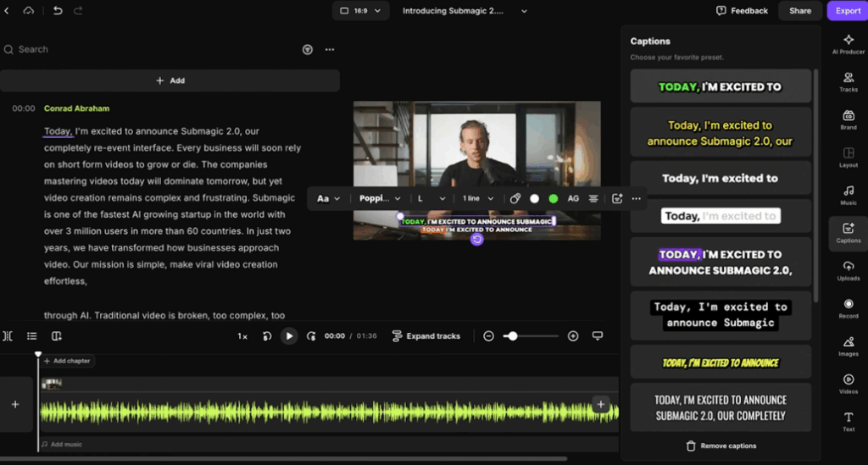Open the Uploads panel
Viewport: 868px width, 465px height.
(x=848, y=270)
